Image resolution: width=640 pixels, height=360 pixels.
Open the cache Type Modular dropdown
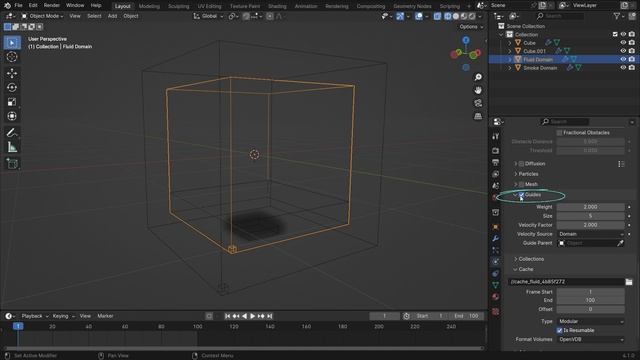[x=591, y=322]
